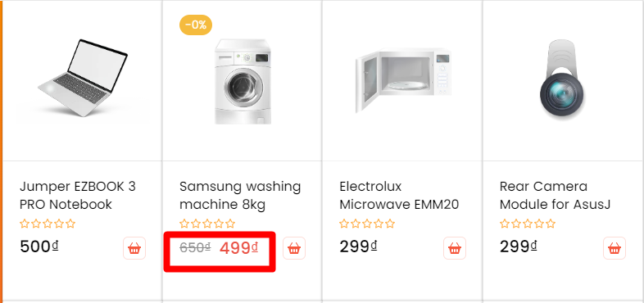Click cart icon for Rear Camera Module
644x303 pixels.
point(615,248)
